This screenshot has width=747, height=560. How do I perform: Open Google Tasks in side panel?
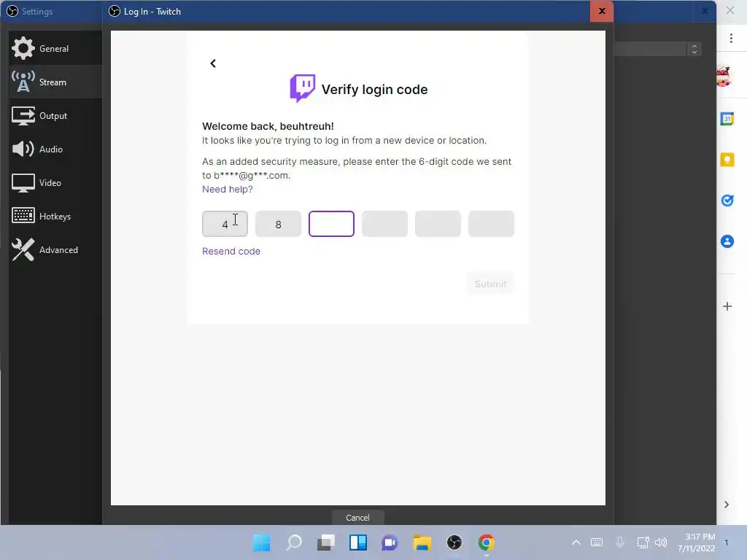[727, 201]
